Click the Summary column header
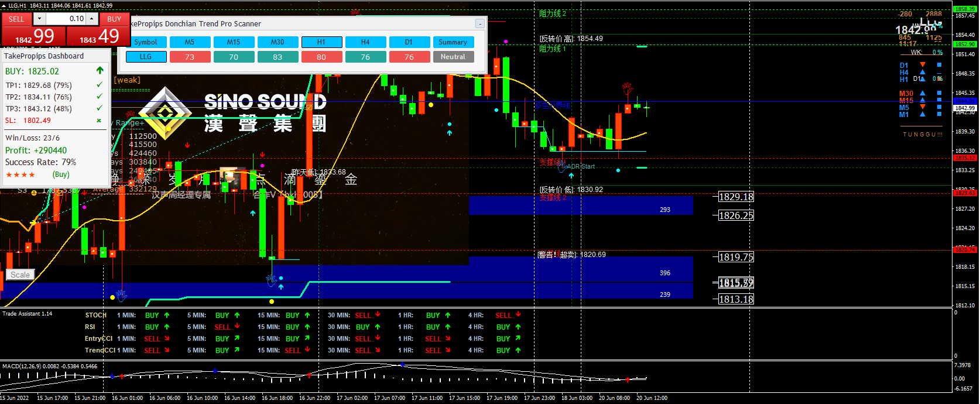The width and height of the screenshot is (980, 404). [453, 42]
